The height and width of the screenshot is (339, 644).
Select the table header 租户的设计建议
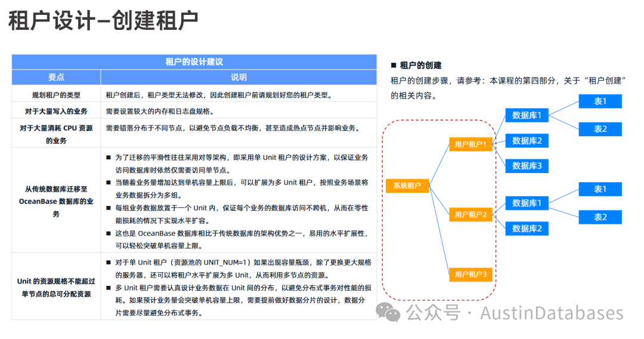tap(194, 61)
